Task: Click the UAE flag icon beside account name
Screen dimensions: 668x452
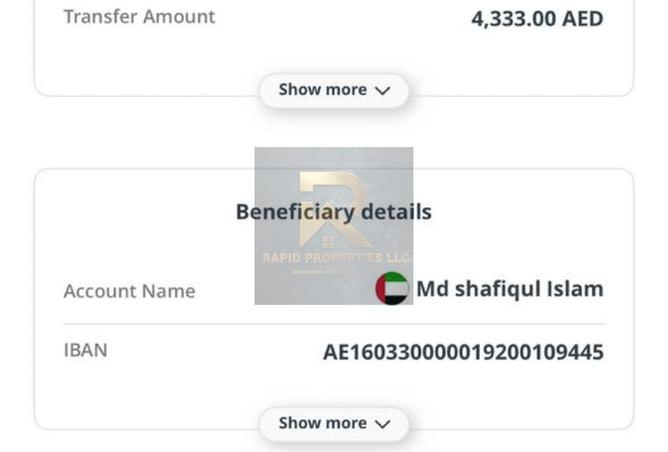Action: pyautogui.click(x=392, y=289)
